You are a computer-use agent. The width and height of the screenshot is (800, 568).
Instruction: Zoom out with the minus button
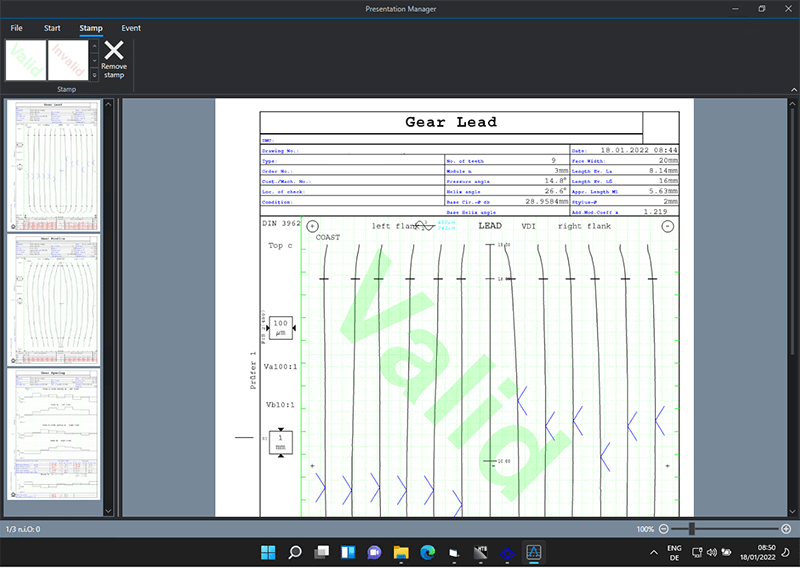click(x=663, y=529)
